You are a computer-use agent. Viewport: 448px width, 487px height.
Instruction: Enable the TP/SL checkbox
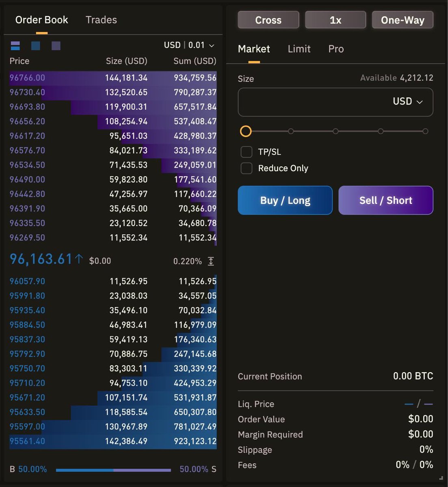click(x=246, y=152)
